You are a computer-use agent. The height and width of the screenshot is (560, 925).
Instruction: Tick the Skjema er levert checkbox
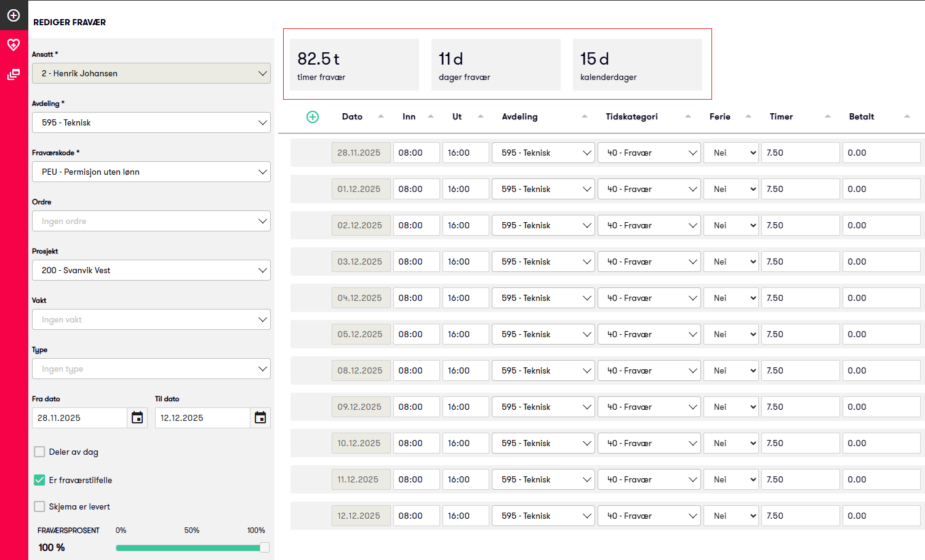click(39, 506)
